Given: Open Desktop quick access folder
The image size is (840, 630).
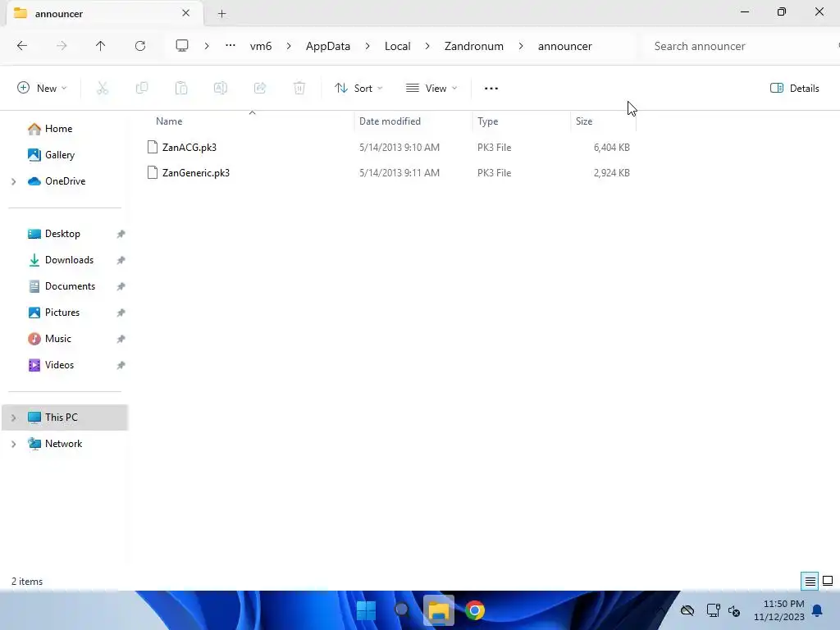Looking at the screenshot, I should 62,234.
